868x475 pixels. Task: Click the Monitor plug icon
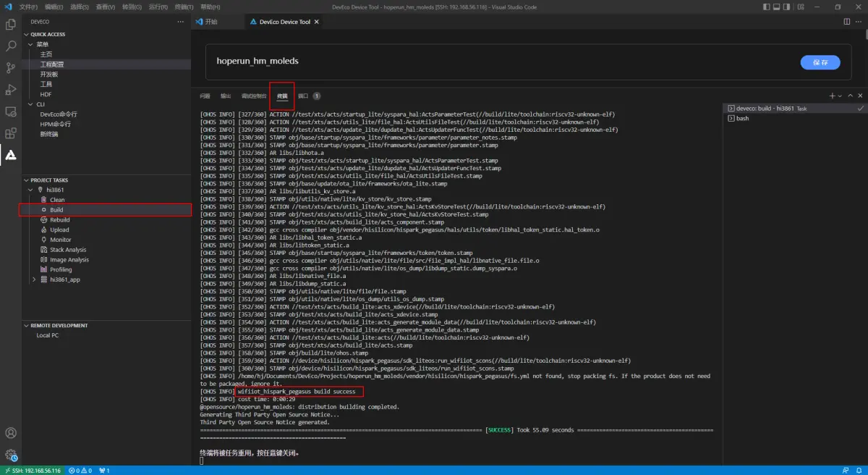click(44, 240)
